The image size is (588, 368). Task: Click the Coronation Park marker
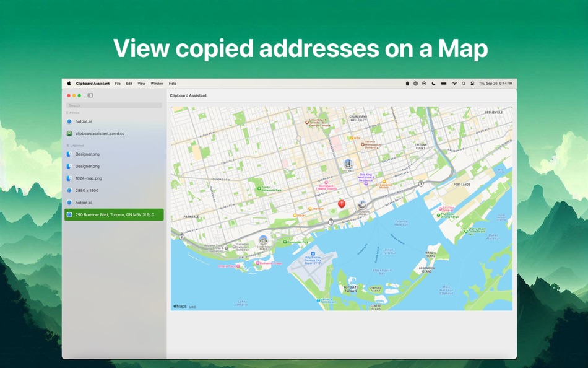point(285,242)
